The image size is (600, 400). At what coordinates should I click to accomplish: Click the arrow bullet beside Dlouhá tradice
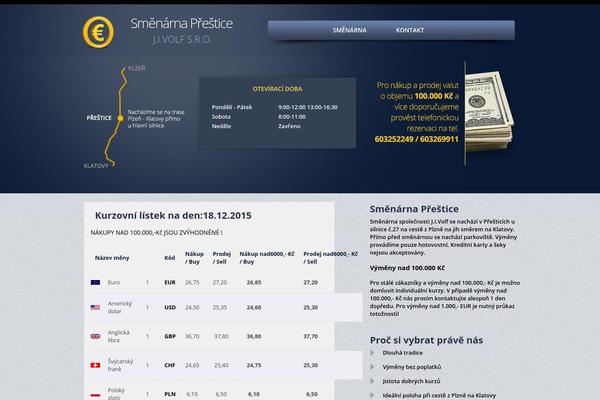372,353
